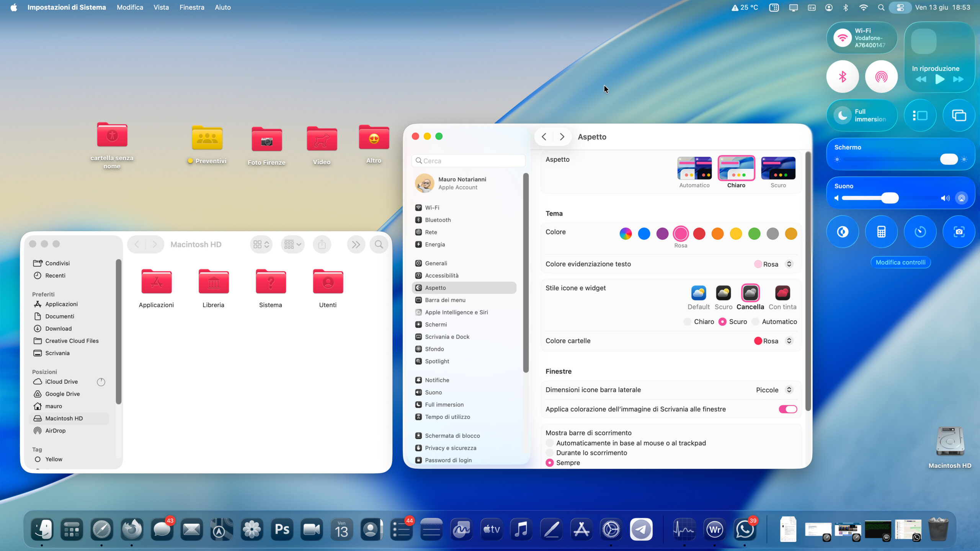Open Photoshop from the Dock
Image resolution: width=980 pixels, height=551 pixels.
click(x=282, y=530)
